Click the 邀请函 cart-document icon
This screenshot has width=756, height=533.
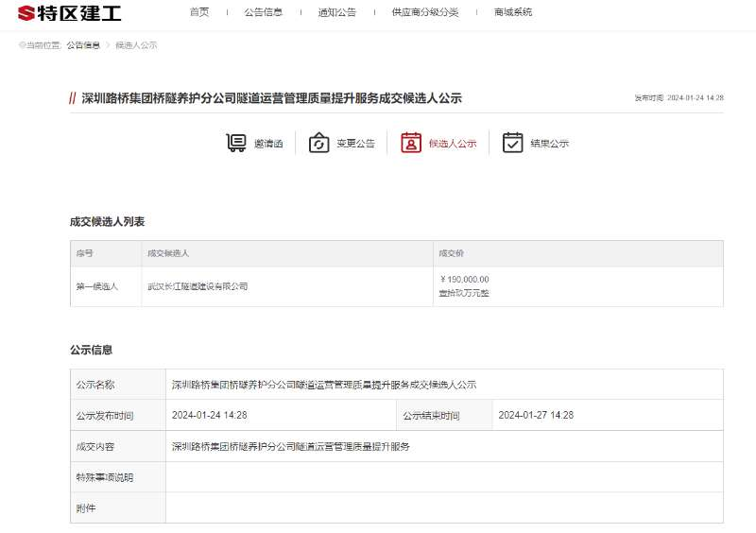coord(236,143)
